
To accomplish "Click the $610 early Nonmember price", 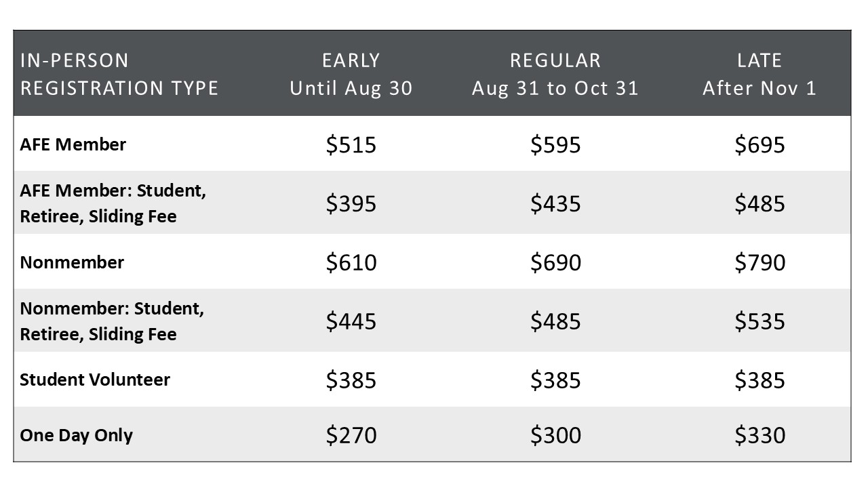I will 351,262.
